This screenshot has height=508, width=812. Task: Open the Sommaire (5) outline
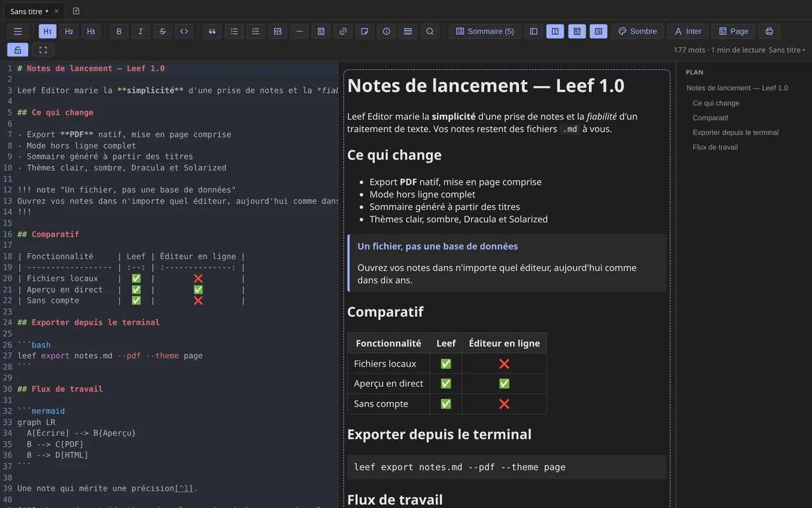[x=485, y=31]
